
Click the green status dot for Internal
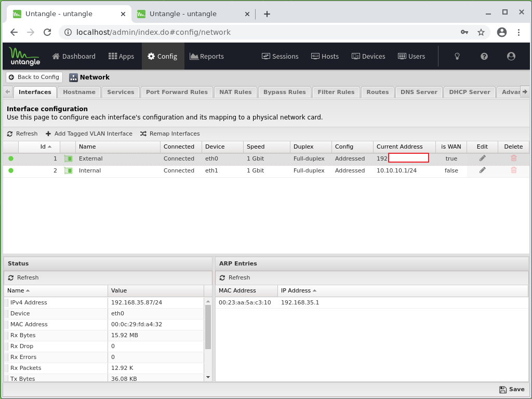[11, 170]
